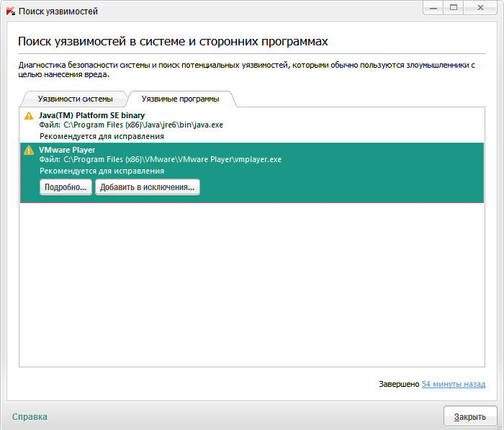Open the 54 минуты назад link

(x=454, y=384)
